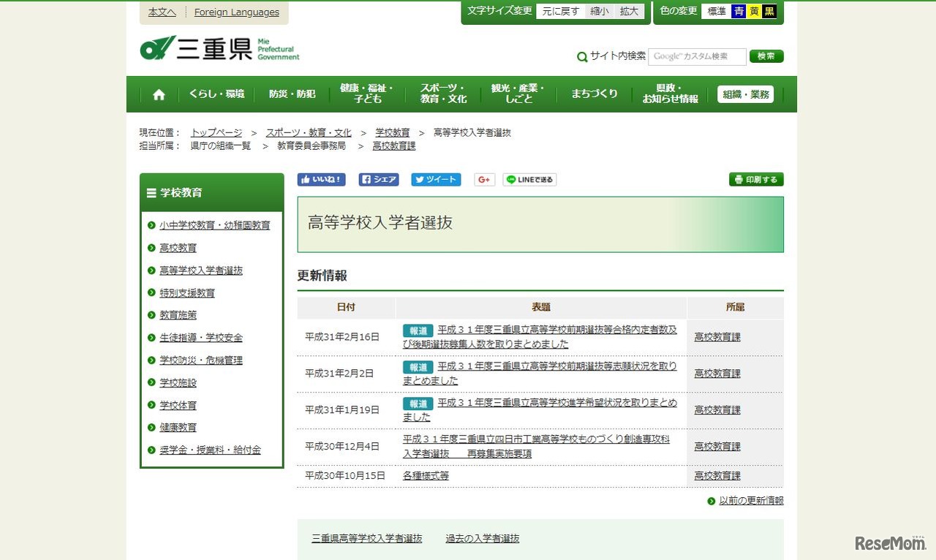This screenshot has height=560, width=936.
Task: Click the いいね! Like icon
Action: [x=320, y=179]
